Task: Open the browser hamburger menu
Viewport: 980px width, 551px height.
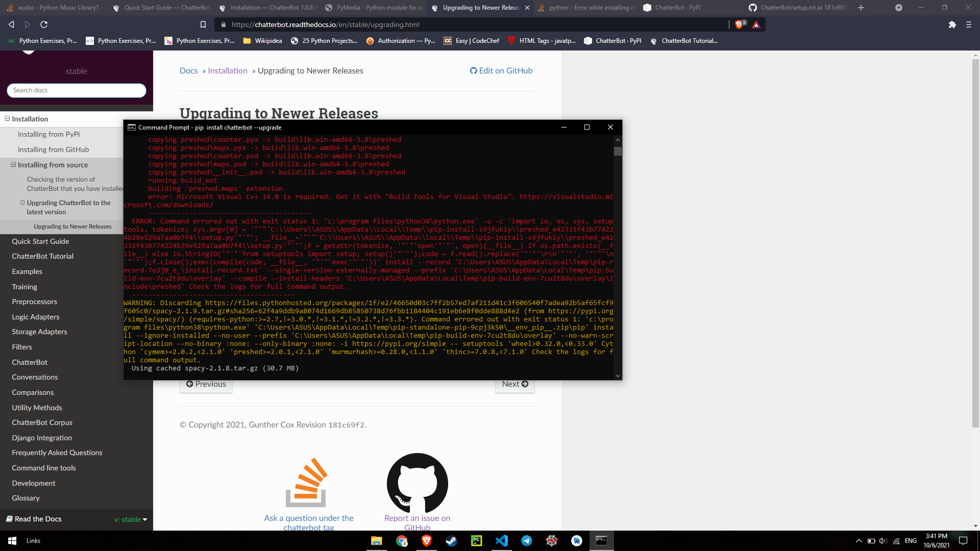Action: 969,24
